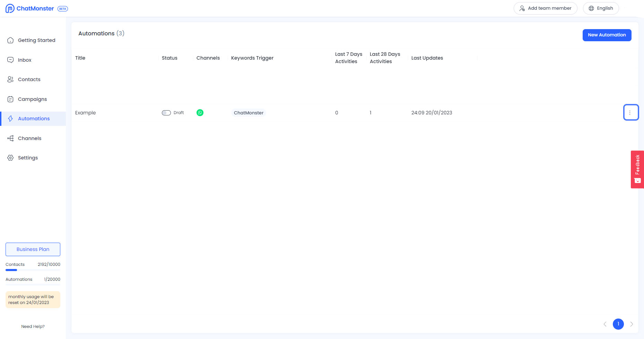Navigate to Campaigns in the sidebar

(32, 99)
